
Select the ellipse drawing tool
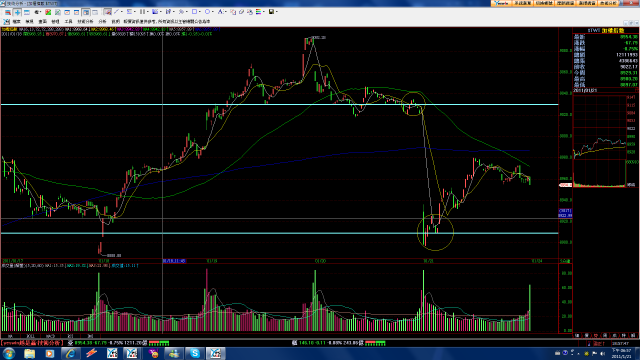coord(207,12)
